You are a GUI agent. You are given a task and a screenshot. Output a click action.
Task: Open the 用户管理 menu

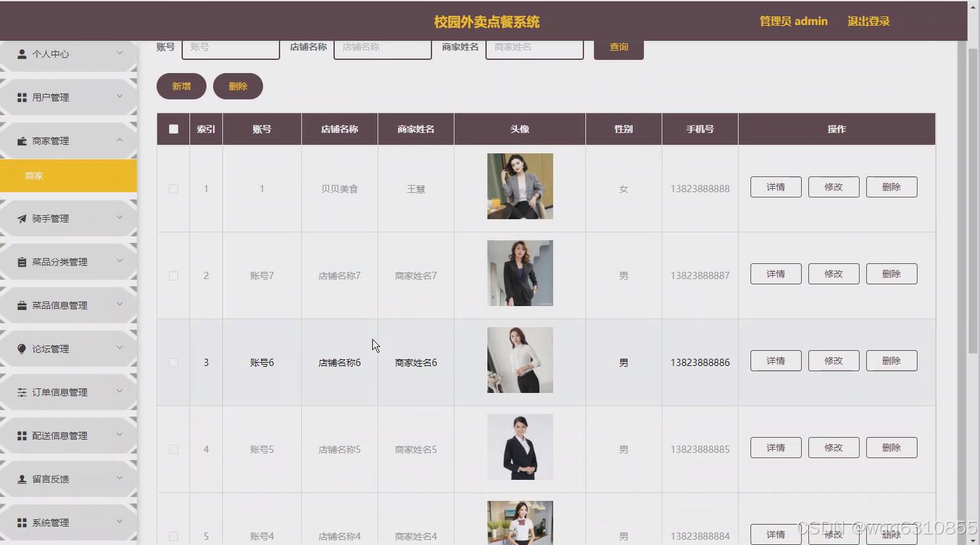[x=68, y=97]
